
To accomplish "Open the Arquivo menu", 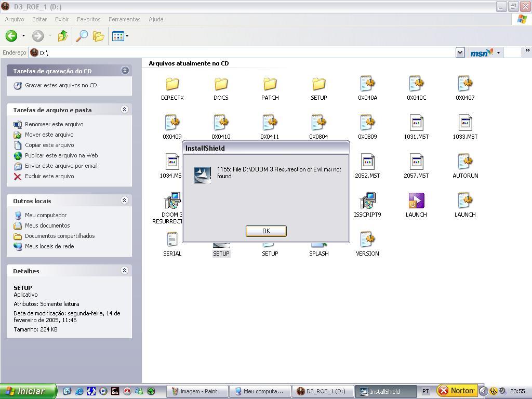I will [14, 19].
